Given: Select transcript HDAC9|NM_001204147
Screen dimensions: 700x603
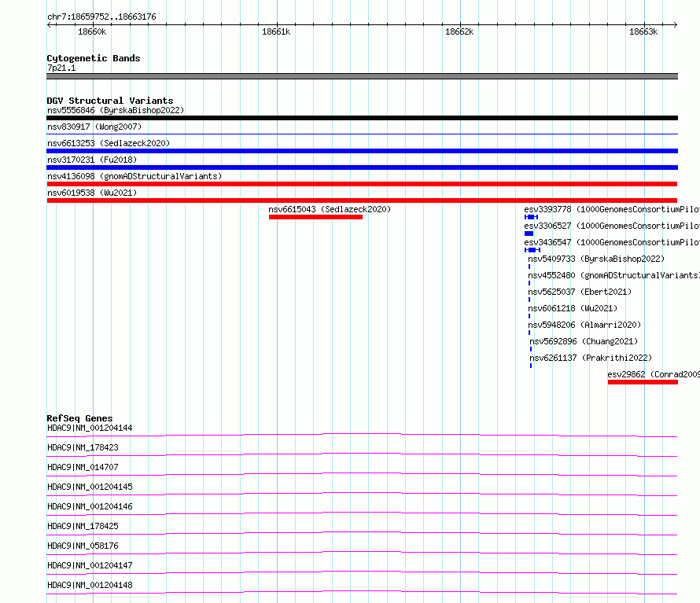Looking at the screenshot, I should click(90, 565).
